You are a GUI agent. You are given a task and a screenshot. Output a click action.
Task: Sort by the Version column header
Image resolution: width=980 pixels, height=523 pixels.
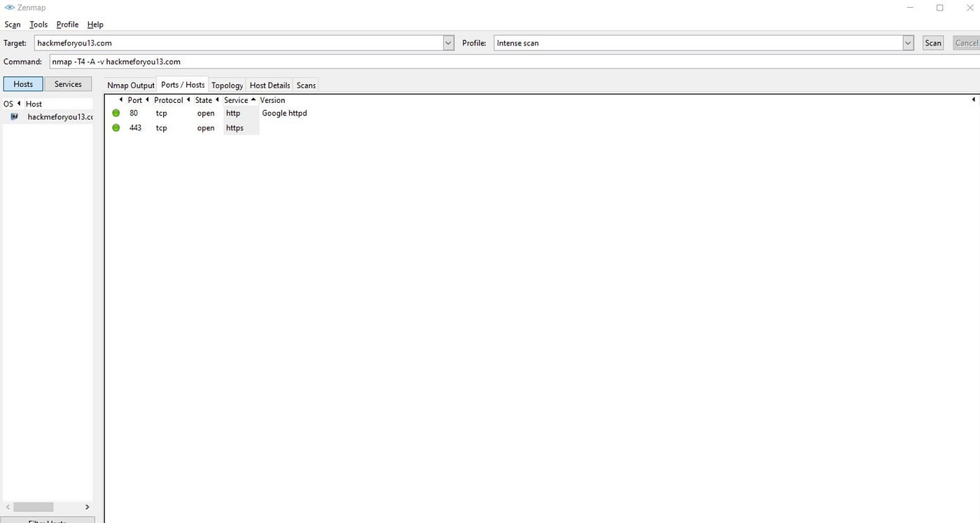(272, 100)
